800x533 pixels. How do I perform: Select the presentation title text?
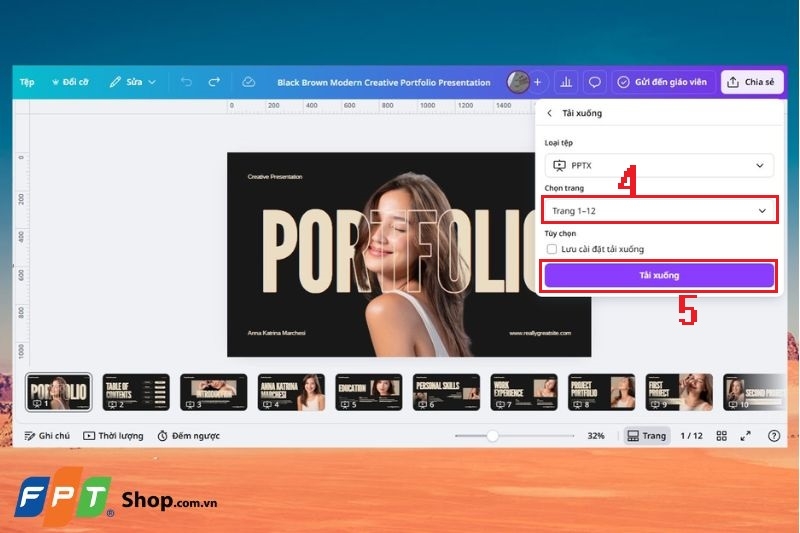384,83
